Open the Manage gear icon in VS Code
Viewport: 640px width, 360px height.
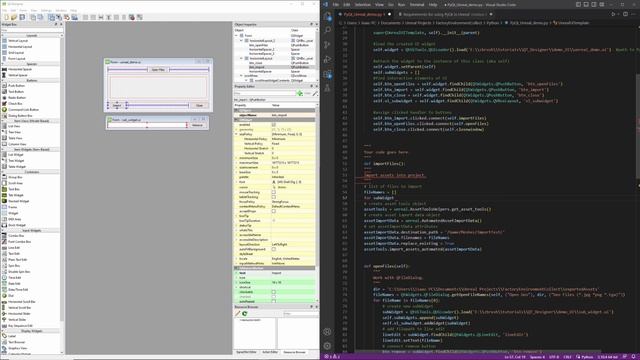(327, 346)
